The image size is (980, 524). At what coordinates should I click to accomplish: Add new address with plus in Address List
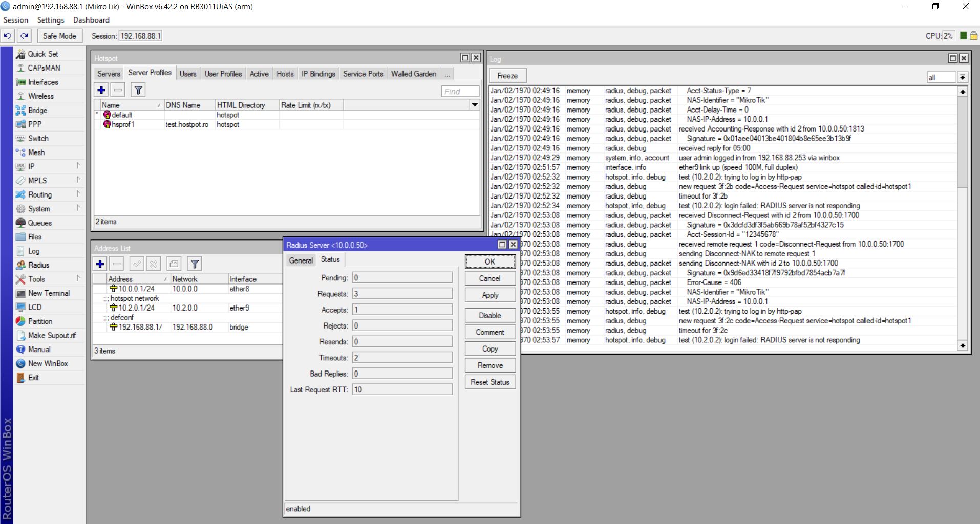coord(100,264)
